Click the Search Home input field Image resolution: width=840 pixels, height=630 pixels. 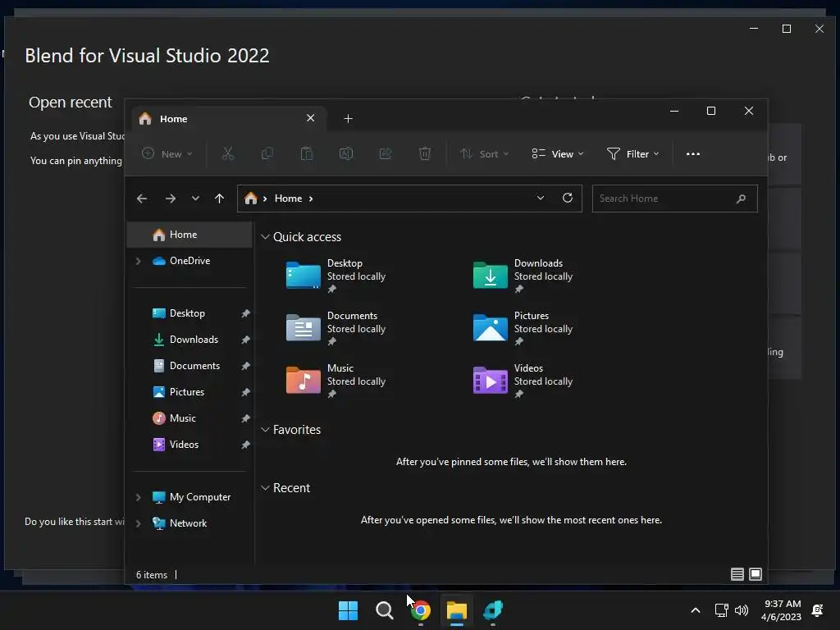point(675,199)
